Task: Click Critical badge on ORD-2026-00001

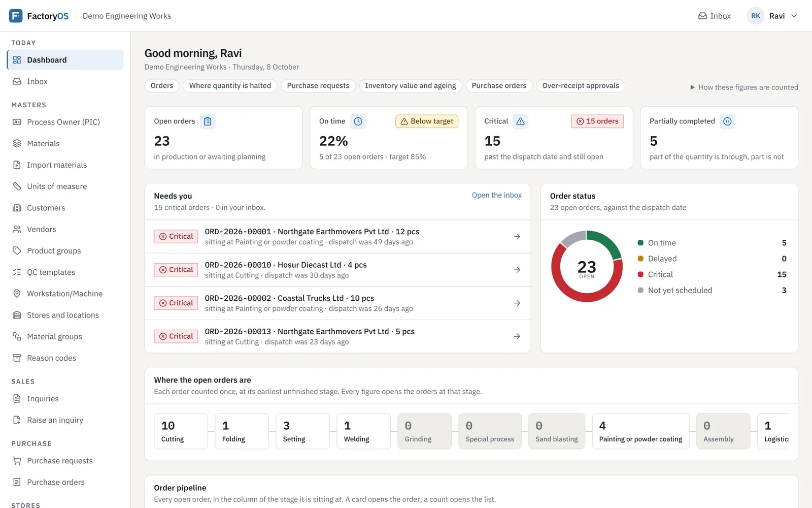Action: pos(176,237)
